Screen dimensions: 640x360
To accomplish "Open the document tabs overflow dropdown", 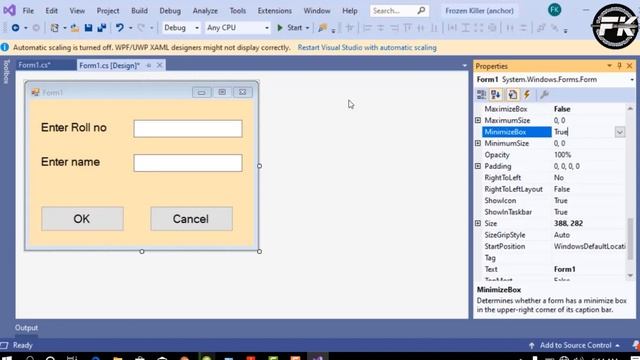I will point(464,66).
